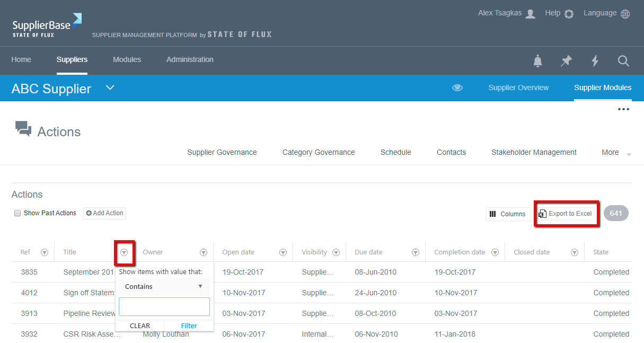Image resolution: width=644 pixels, height=343 pixels.
Task: Open the Administration menu
Action: [189, 60]
